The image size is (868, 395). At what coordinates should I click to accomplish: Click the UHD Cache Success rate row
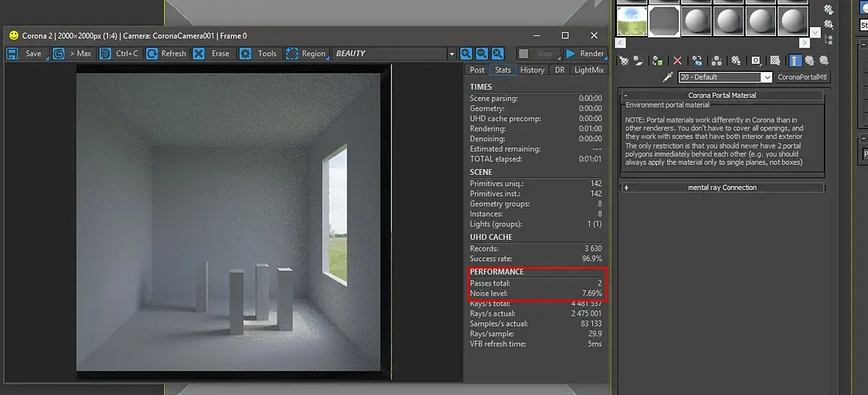pyautogui.click(x=536, y=258)
